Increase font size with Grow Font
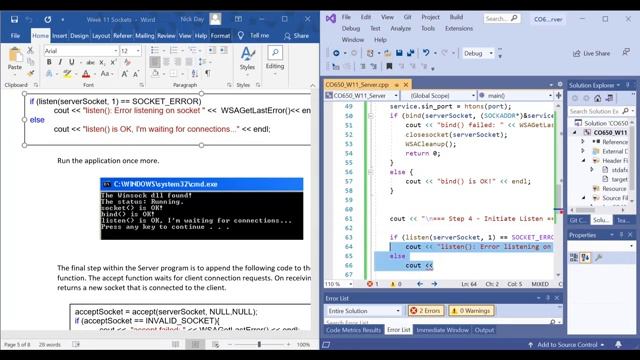The image size is (640, 360). click(125, 74)
